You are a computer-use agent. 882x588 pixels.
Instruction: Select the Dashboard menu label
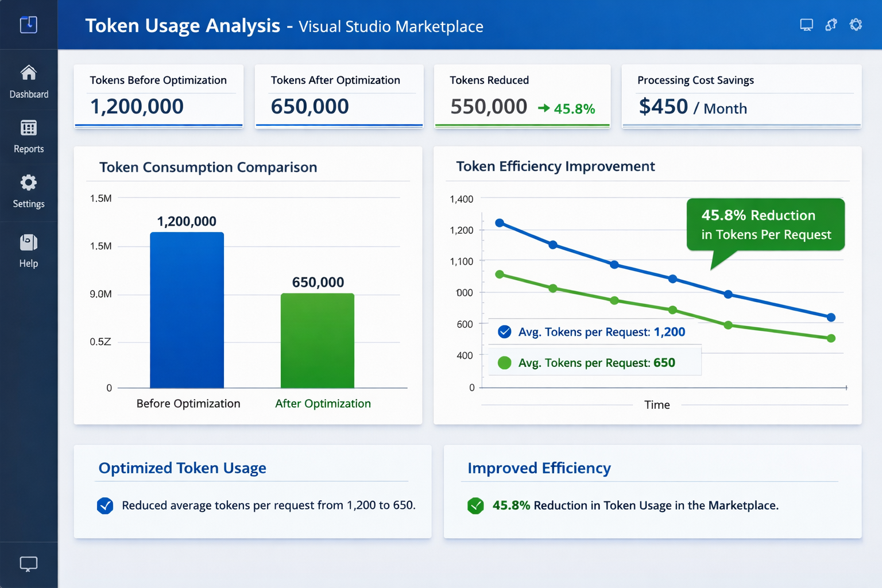[29, 94]
